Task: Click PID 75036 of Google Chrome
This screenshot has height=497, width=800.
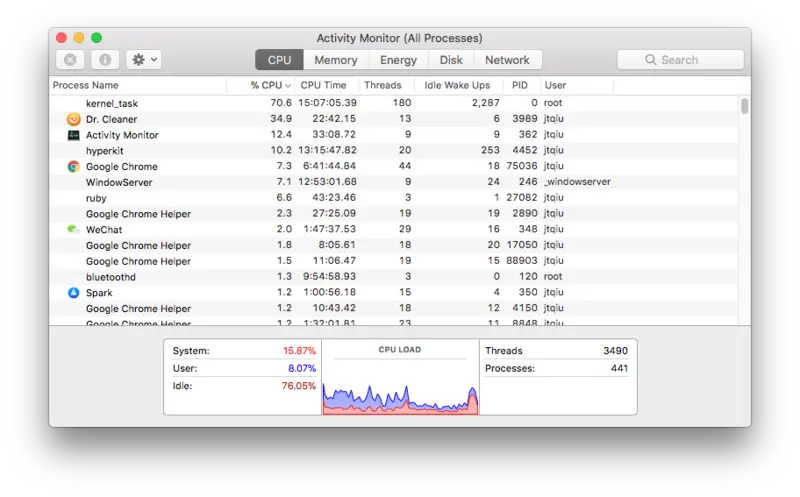Action: coord(521,166)
